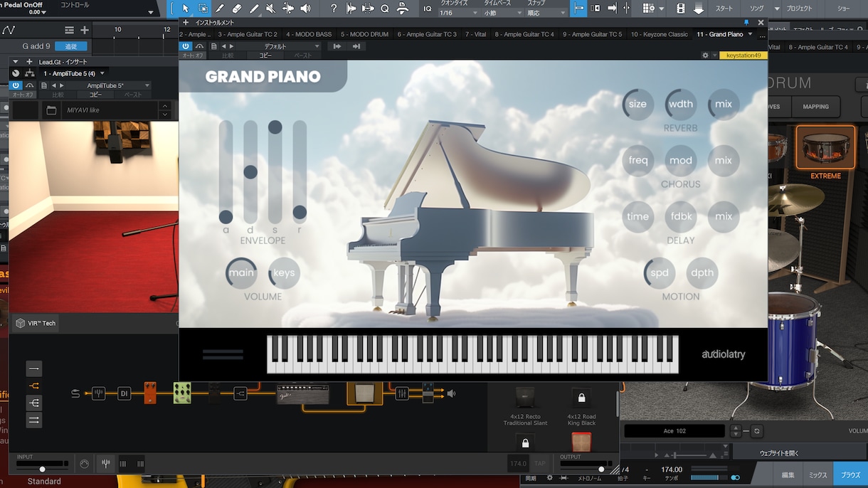Click the Copy button in Grand Piano header
The width and height of the screenshot is (868, 488).
click(265, 55)
